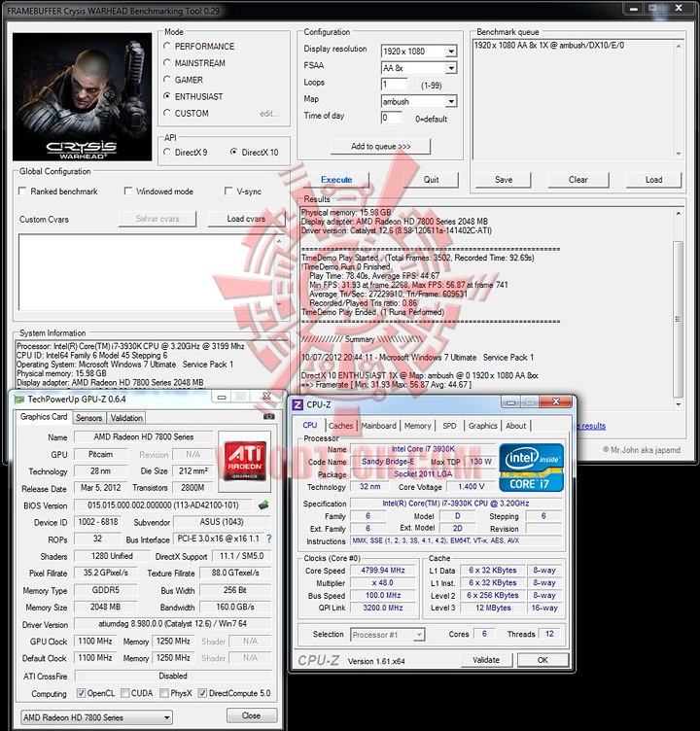Choose DirectX 9 API radio button
The height and width of the screenshot is (731, 700).
167,152
